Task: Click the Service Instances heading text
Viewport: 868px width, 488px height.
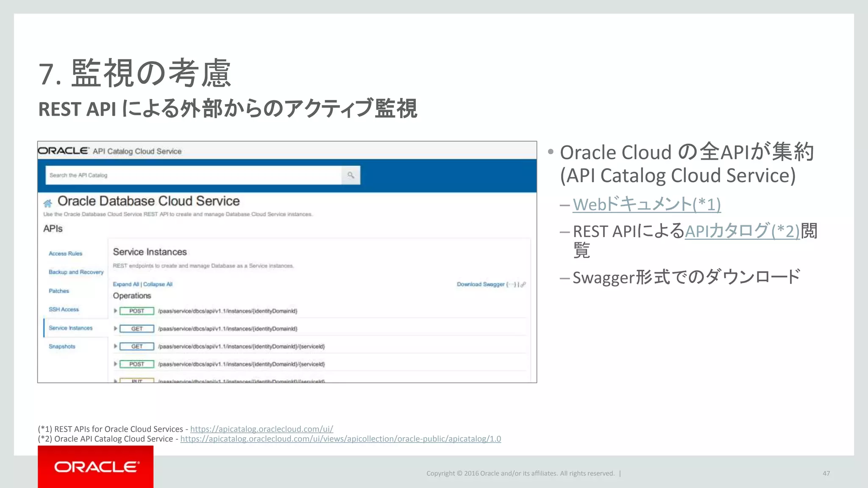Action: point(150,252)
